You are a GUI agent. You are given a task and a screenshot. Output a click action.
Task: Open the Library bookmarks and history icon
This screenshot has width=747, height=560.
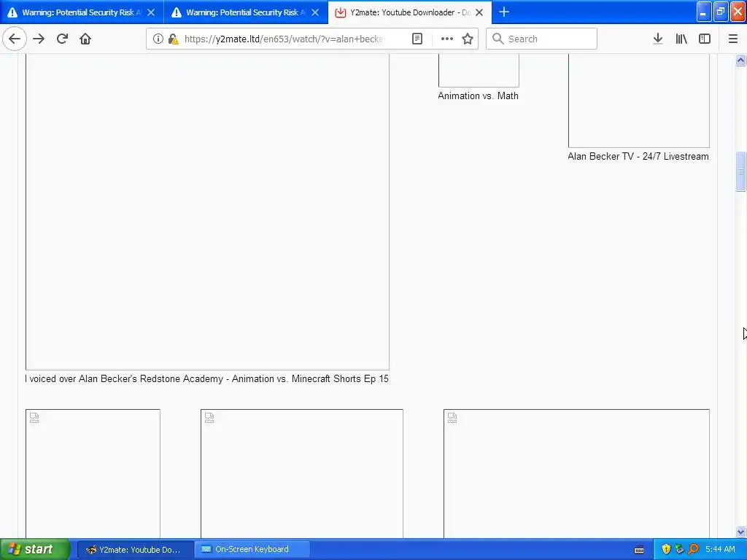681,39
